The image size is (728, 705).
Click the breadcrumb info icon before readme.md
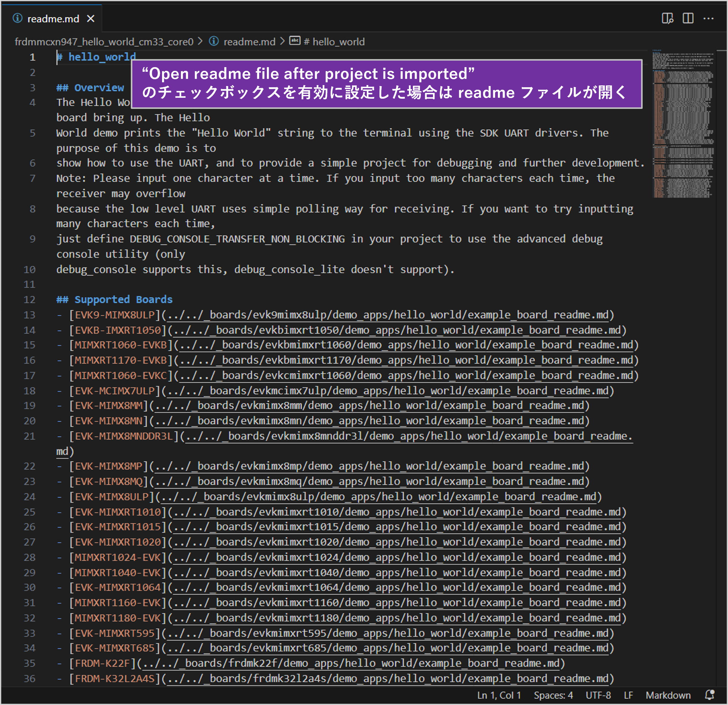[x=214, y=41]
